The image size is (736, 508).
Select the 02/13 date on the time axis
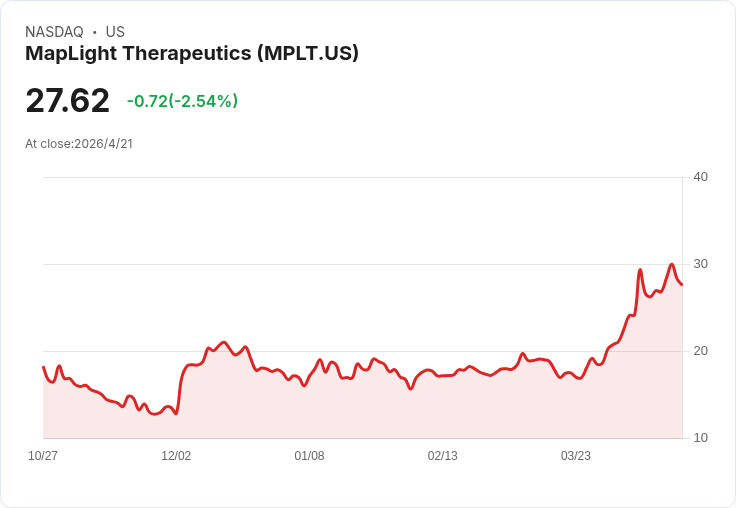[x=442, y=456]
